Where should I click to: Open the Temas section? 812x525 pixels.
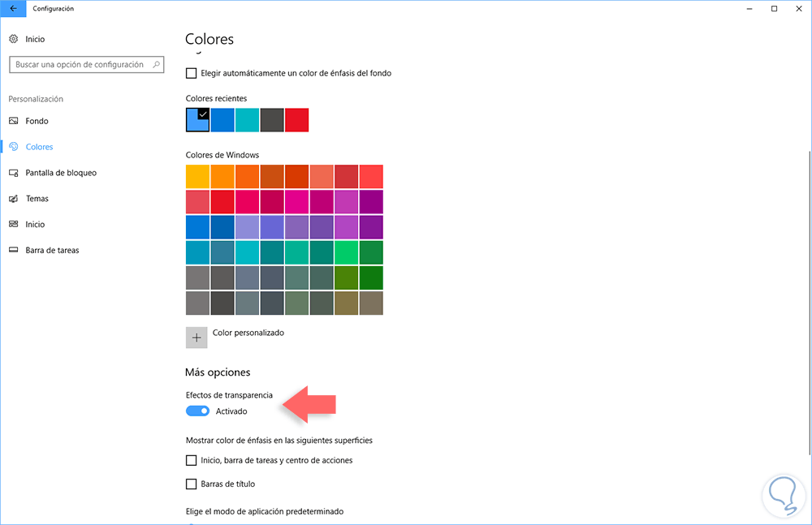[37, 199]
